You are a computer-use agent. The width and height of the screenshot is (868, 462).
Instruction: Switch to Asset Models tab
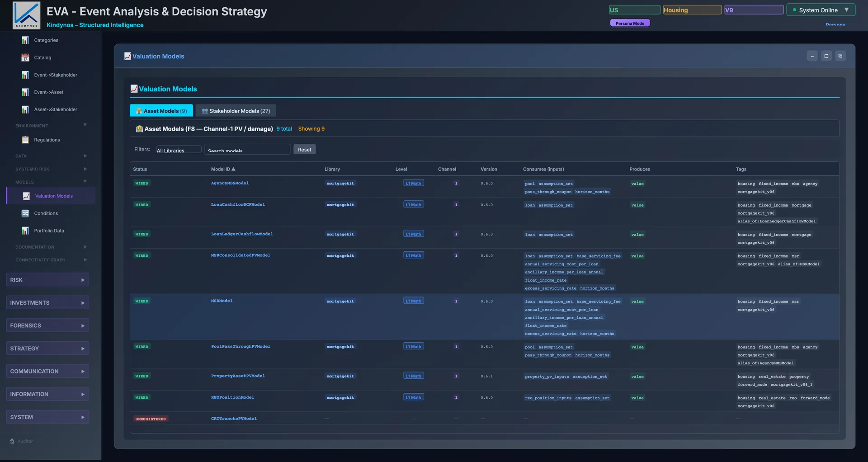point(161,111)
